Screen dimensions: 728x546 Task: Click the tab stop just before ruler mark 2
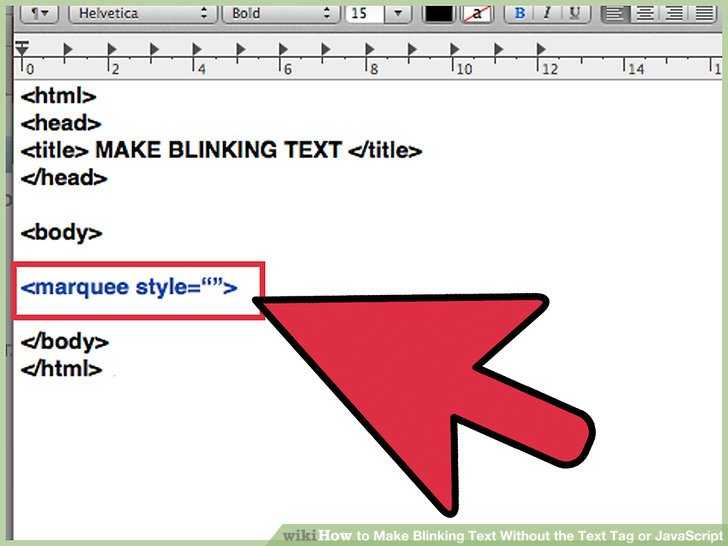tap(111, 49)
